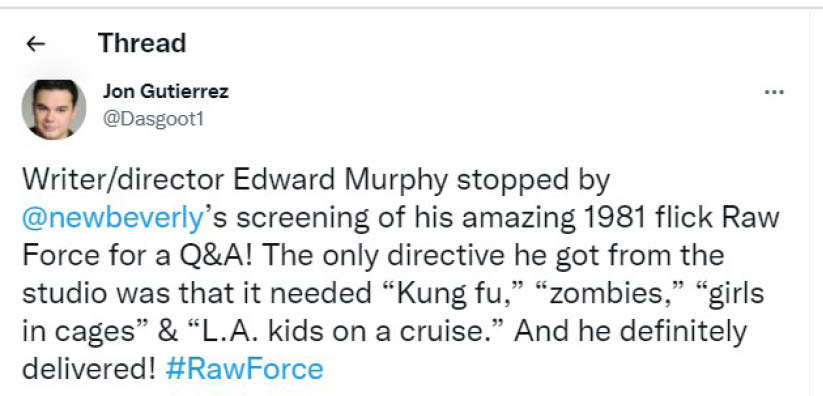Screen dimensions: 823x396
Task: Click the Jon Gutierrez display name
Action: click(x=165, y=91)
